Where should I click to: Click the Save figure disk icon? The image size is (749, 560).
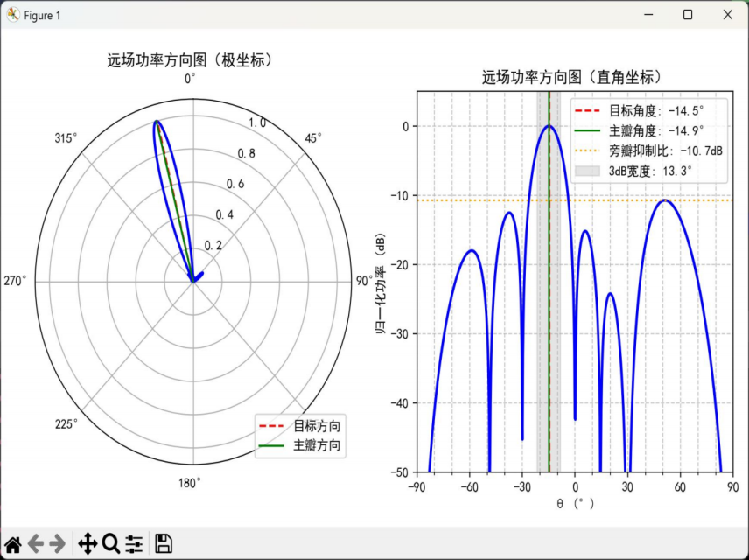click(163, 543)
